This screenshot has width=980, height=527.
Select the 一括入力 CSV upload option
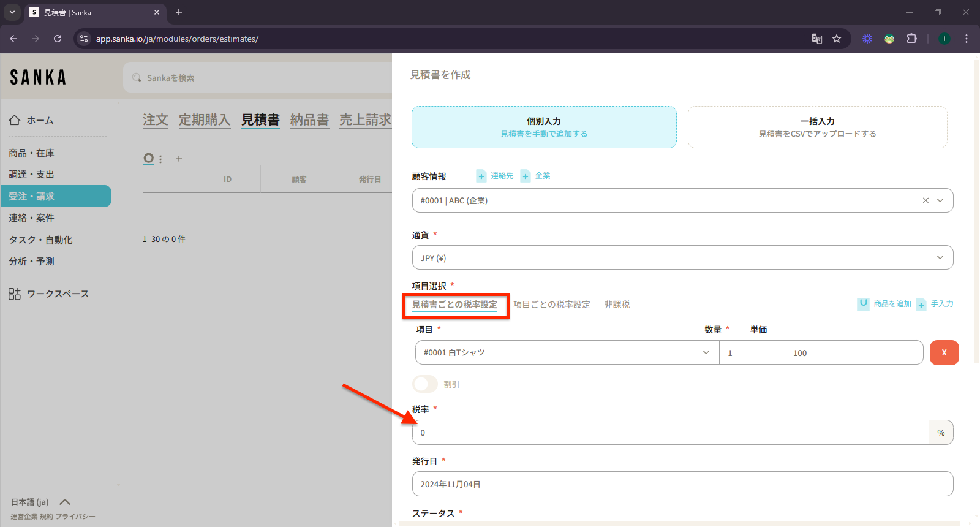(817, 127)
